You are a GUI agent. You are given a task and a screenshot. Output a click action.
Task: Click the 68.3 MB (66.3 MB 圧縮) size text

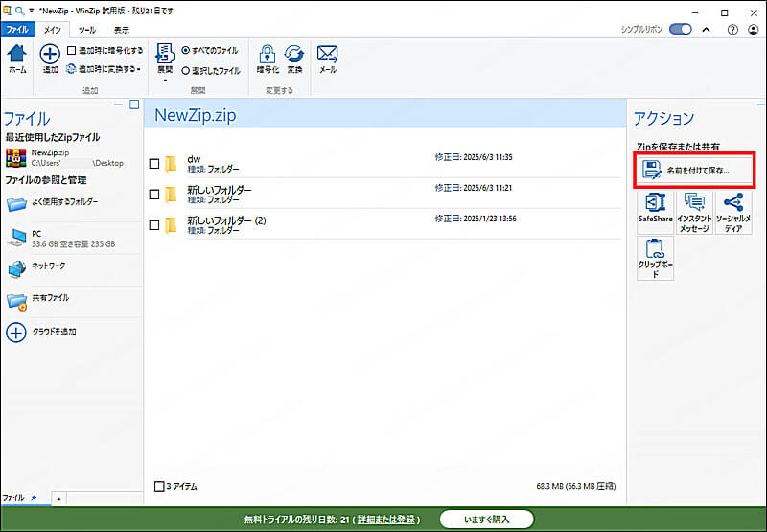[x=576, y=486]
